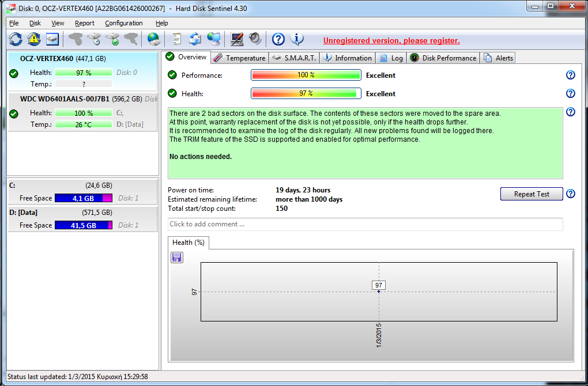Open the Report menu
The height and width of the screenshot is (386, 588).
tap(84, 23)
